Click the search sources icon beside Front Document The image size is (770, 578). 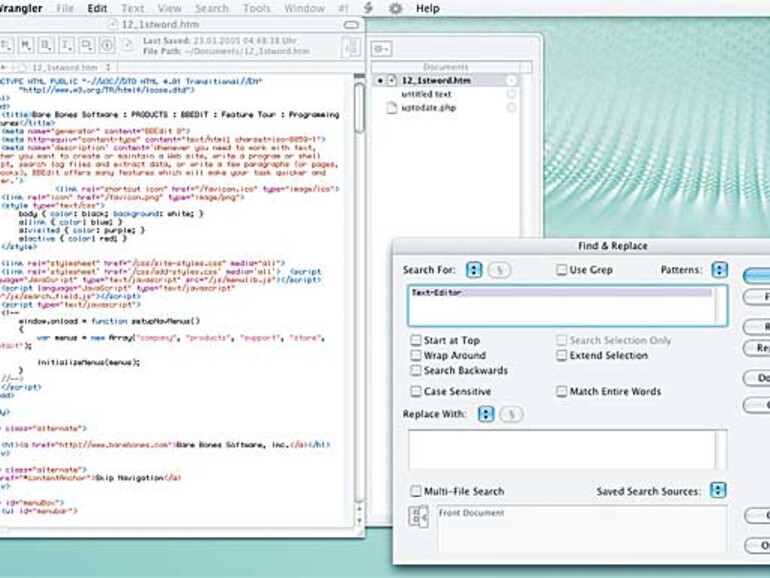(x=419, y=517)
